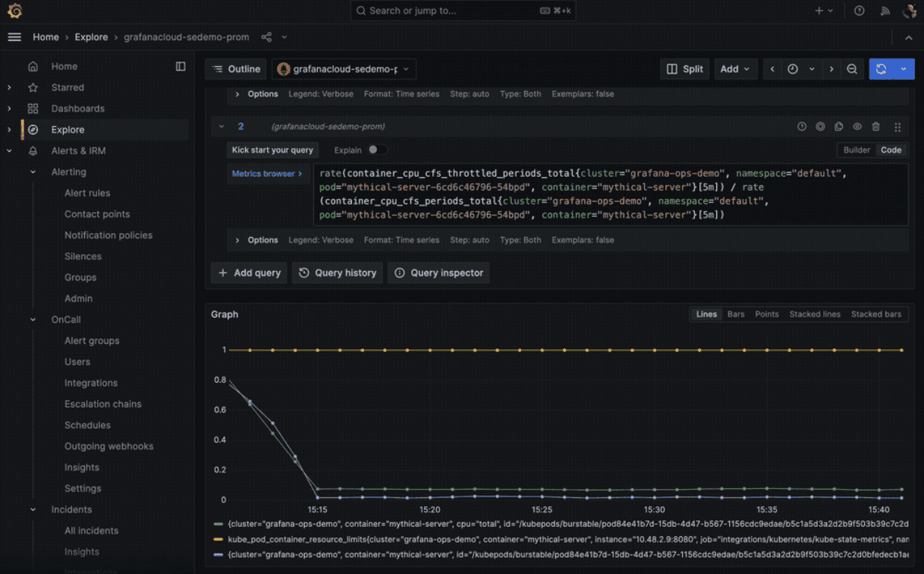The height and width of the screenshot is (574, 924).
Task: Open the share shortened link icon
Action: (266, 36)
